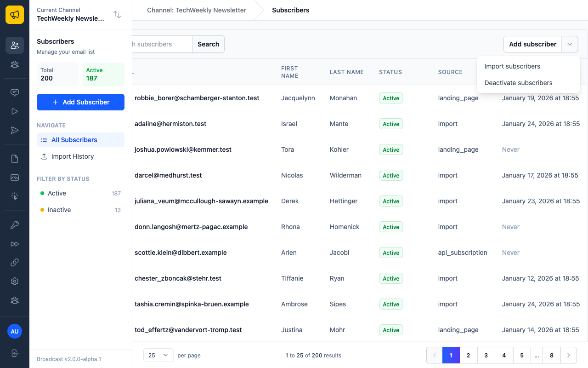Image resolution: width=588 pixels, height=368 pixels.
Task: Click the logout door icon at sidebar bottom
Action: click(x=15, y=353)
